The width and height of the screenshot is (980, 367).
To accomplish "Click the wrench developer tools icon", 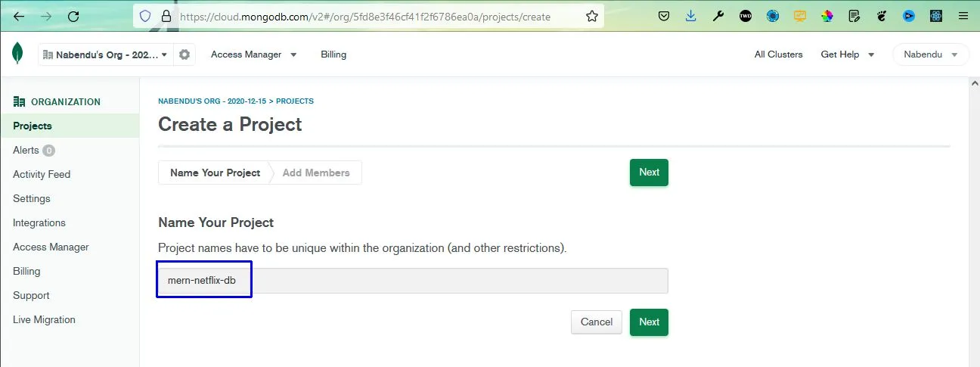I will (718, 16).
